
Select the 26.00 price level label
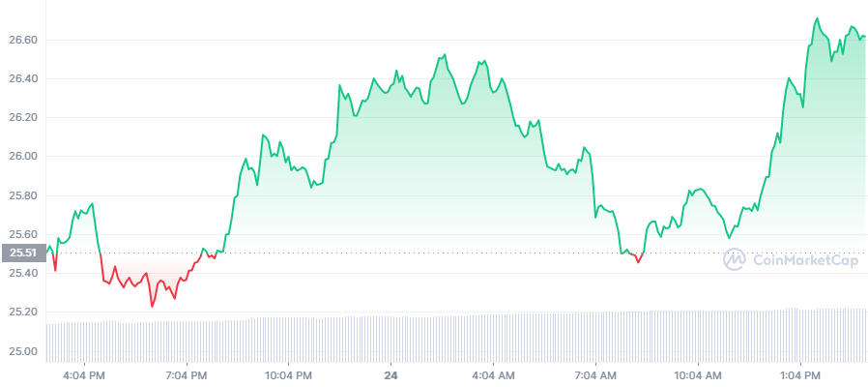[x=21, y=156]
